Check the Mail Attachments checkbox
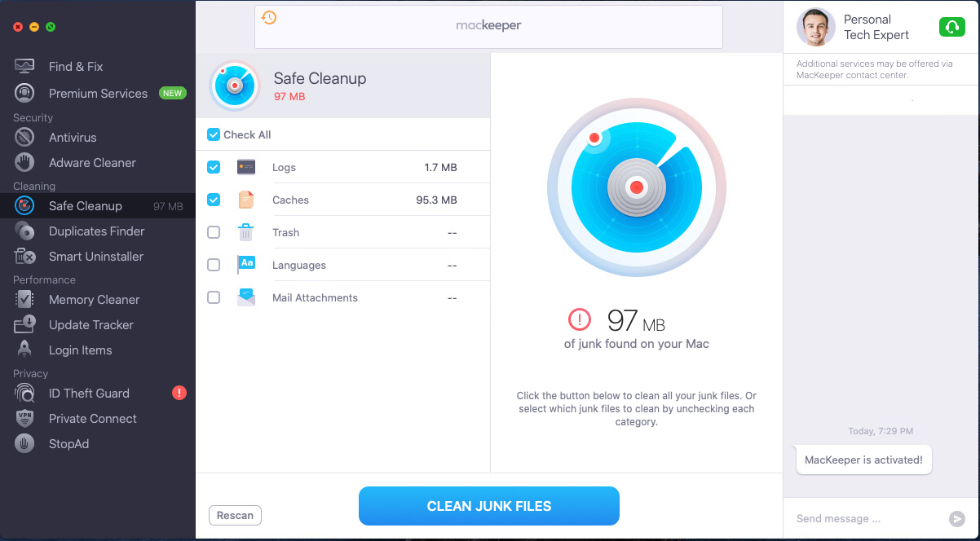The image size is (980, 541). (214, 297)
